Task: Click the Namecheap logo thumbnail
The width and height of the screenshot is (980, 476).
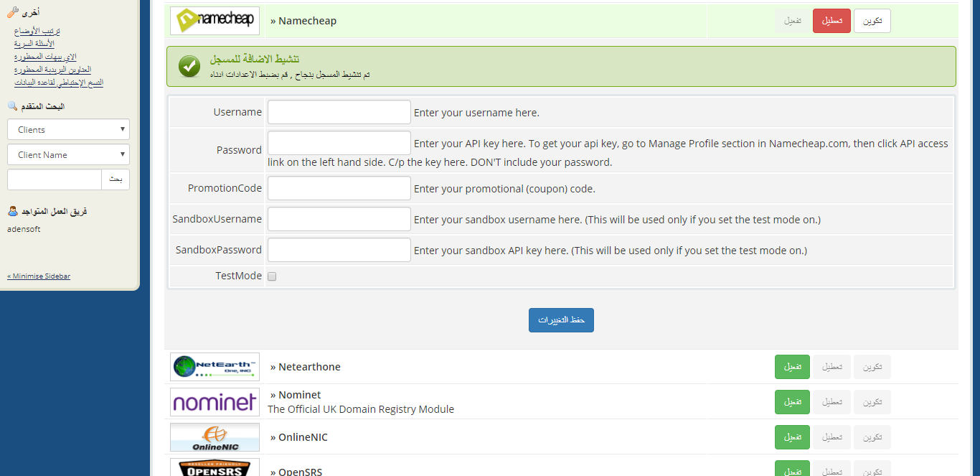Action: 215,21
